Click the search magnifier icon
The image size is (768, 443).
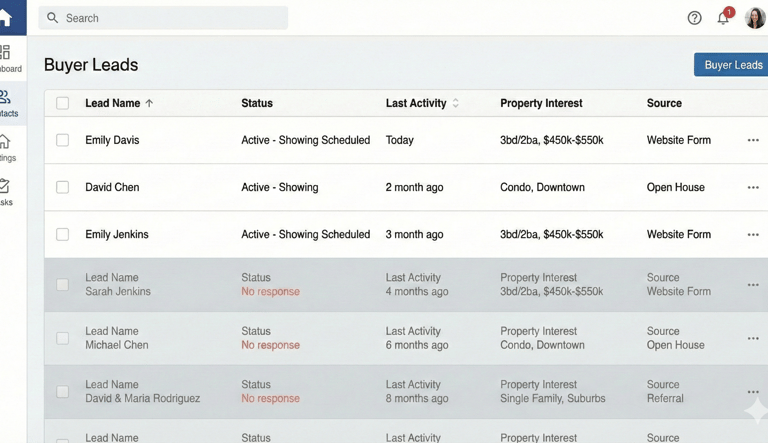click(53, 18)
